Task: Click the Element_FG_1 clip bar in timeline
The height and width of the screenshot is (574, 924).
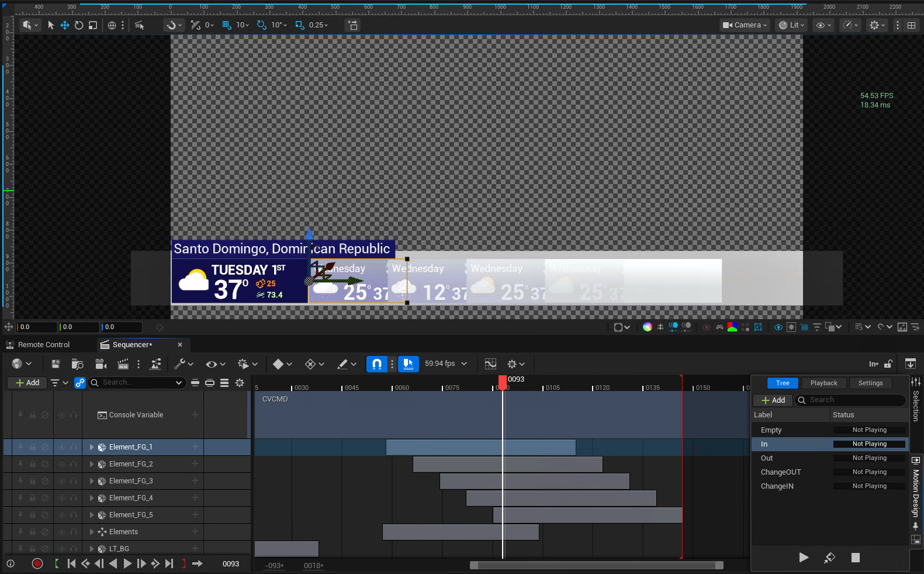Action: coord(480,447)
